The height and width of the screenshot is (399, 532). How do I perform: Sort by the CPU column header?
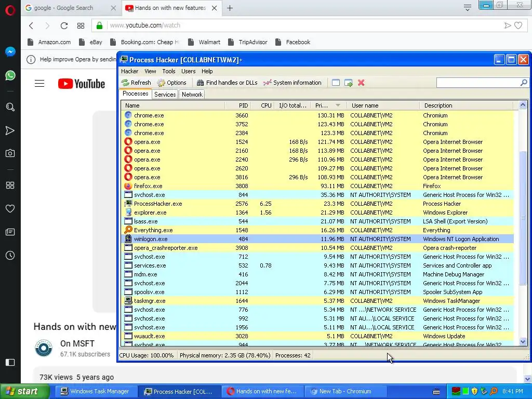(x=262, y=105)
